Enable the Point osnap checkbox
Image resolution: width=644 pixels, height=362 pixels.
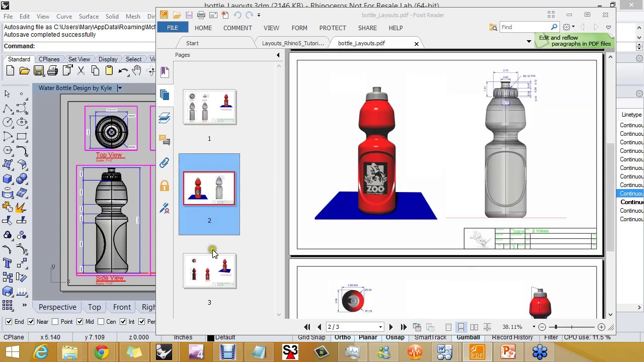click(x=55, y=322)
